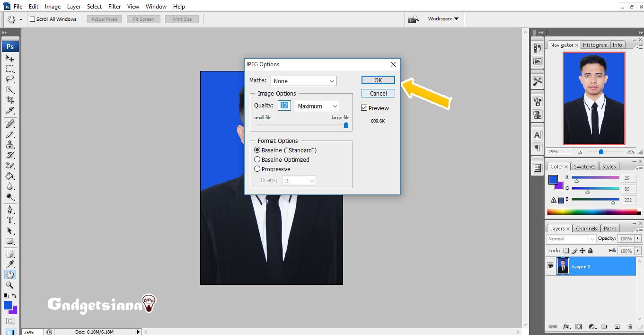Screen dimensions: 644x335
Task: Open the File menu
Action: [18, 7]
